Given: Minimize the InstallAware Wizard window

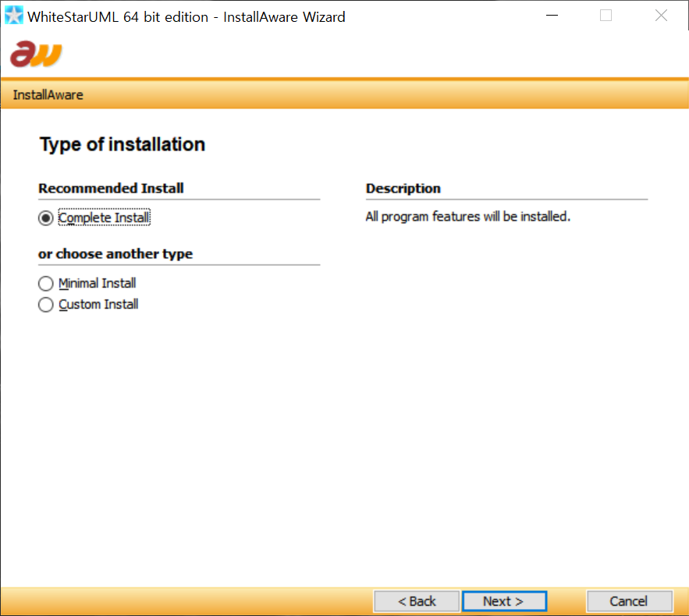Looking at the screenshot, I should (x=552, y=16).
